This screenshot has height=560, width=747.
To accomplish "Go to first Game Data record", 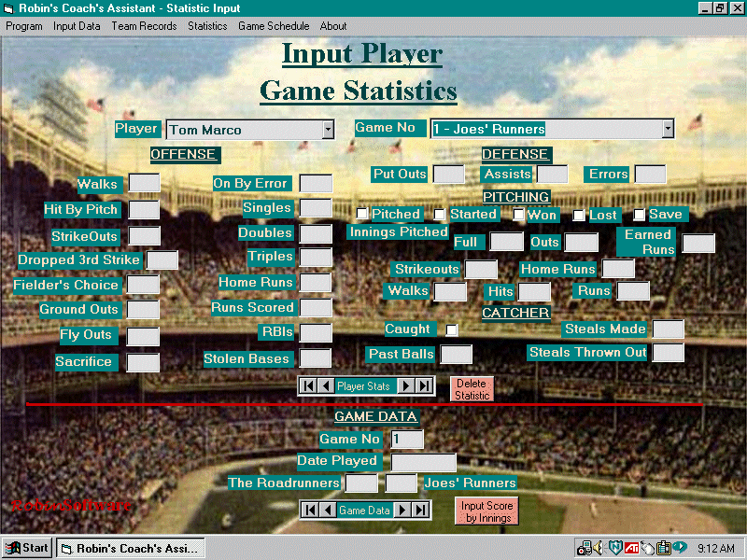I will 309,510.
